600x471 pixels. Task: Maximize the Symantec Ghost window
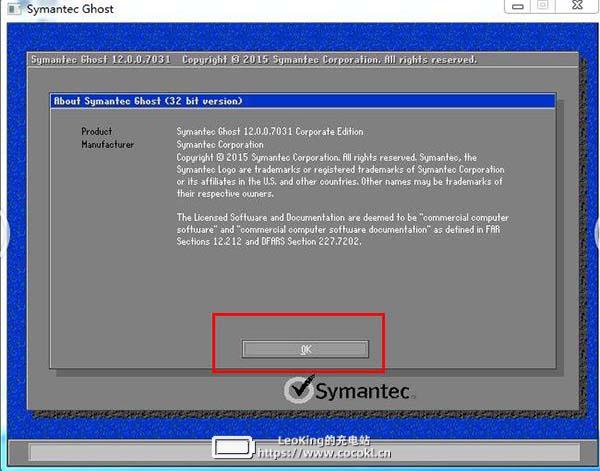pyautogui.click(x=543, y=5)
